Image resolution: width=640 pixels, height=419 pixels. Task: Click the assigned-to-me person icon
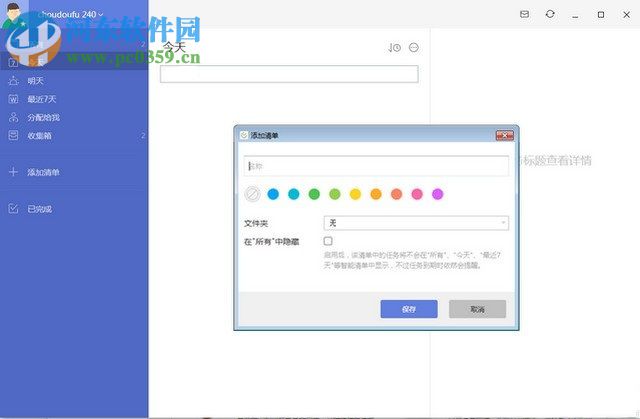point(13,117)
